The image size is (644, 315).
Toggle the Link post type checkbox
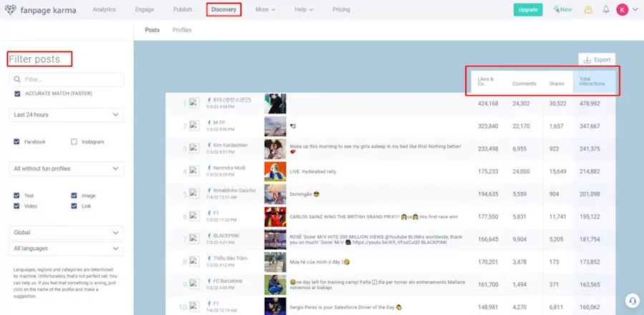click(x=74, y=205)
